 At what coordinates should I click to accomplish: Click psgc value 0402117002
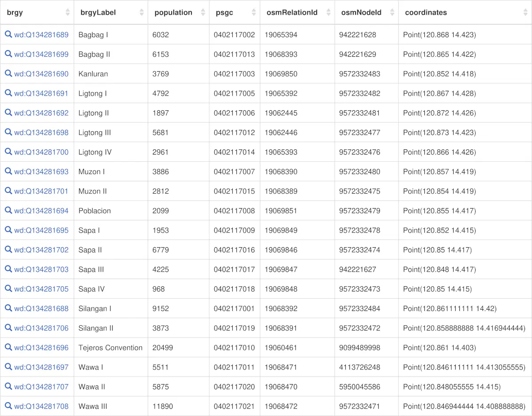click(234, 35)
